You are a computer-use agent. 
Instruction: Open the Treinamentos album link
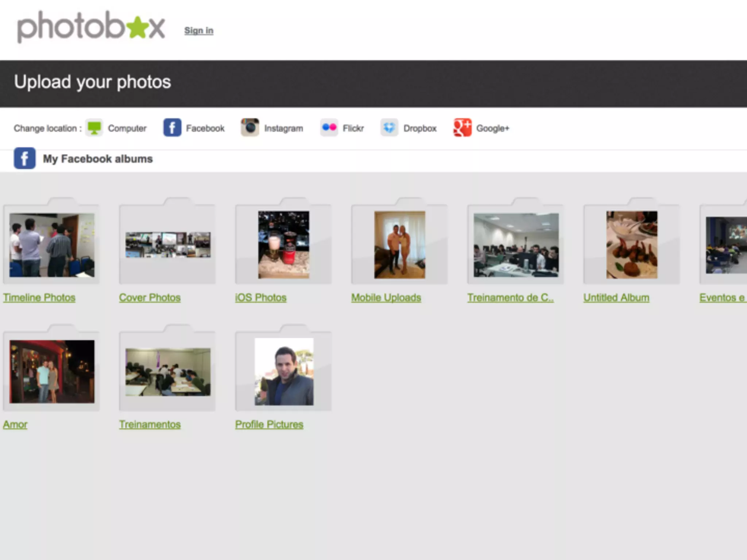(x=150, y=425)
